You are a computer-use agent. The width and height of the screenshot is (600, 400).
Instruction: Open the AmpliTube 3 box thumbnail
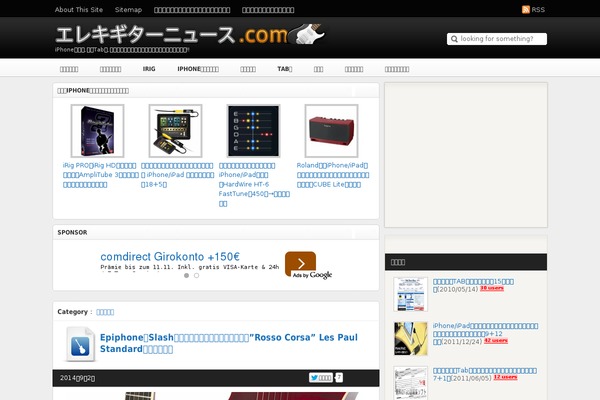[98, 131]
